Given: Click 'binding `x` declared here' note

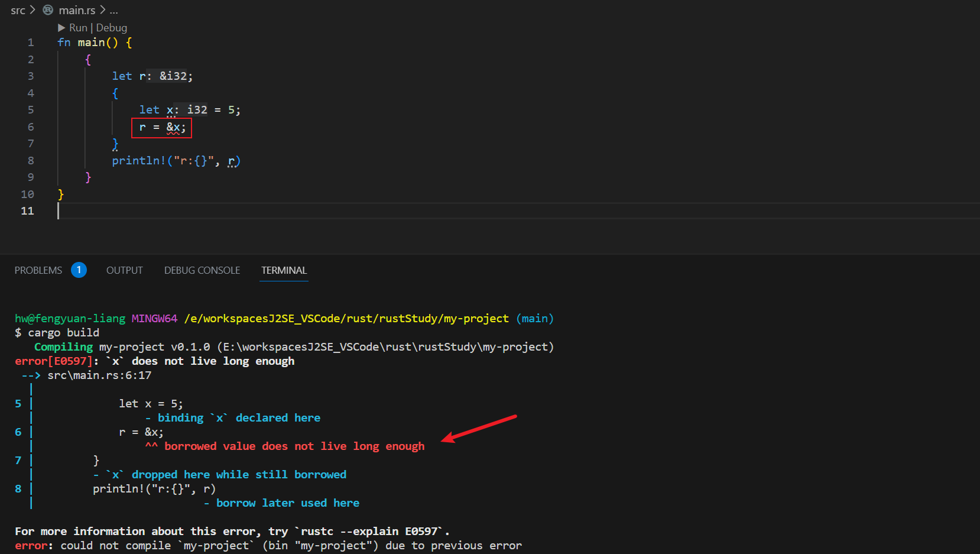Looking at the screenshot, I should (239, 418).
